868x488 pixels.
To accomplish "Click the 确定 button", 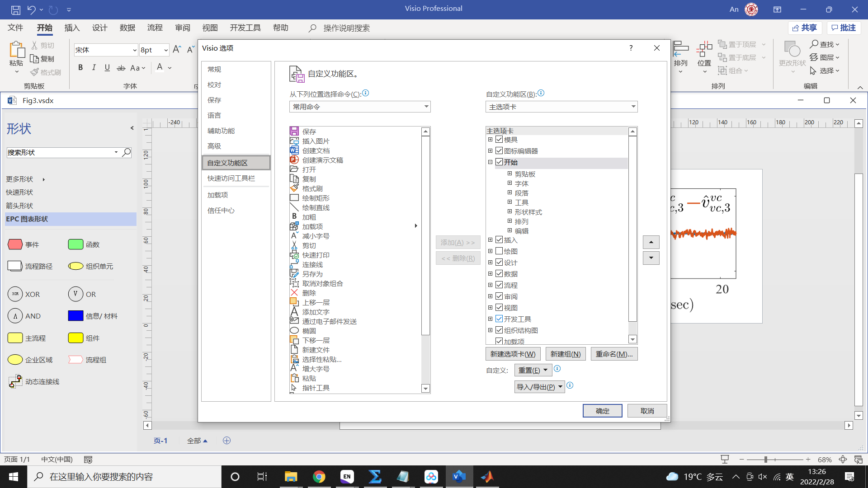I will [603, 411].
